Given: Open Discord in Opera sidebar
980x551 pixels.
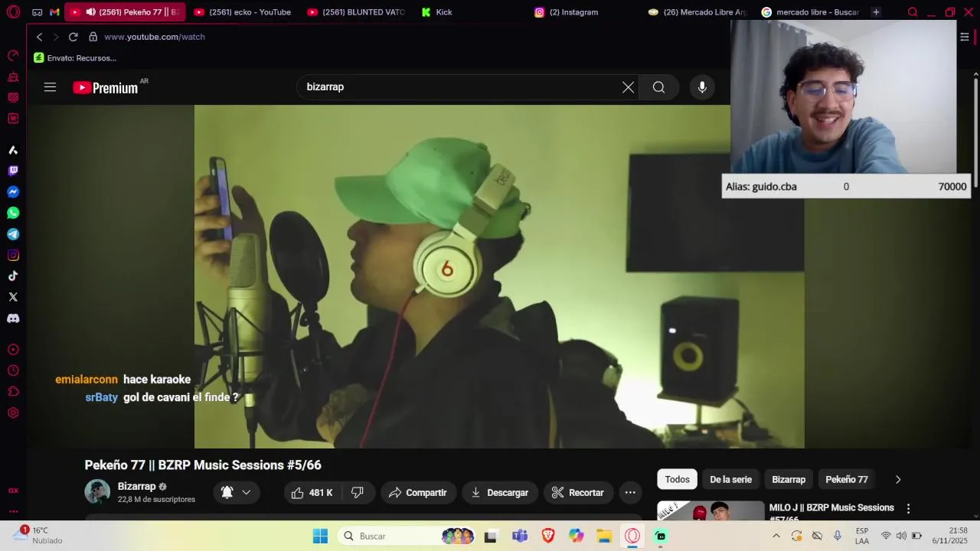Looking at the screenshot, I should 13,318.
